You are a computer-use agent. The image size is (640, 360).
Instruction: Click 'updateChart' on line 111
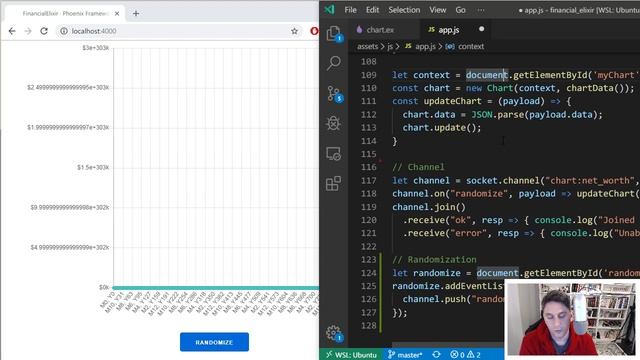click(452, 101)
